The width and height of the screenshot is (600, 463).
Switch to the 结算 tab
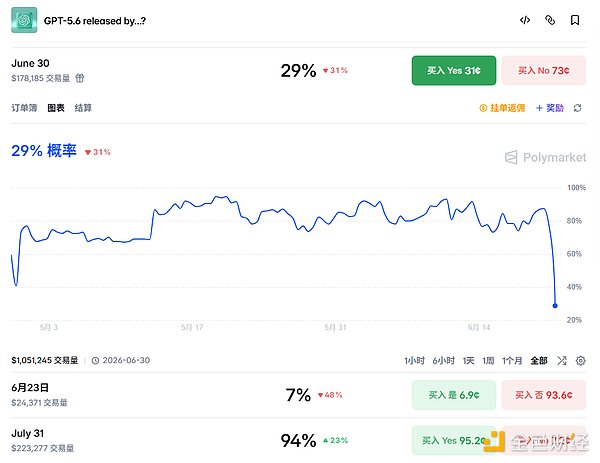[x=83, y=108]
